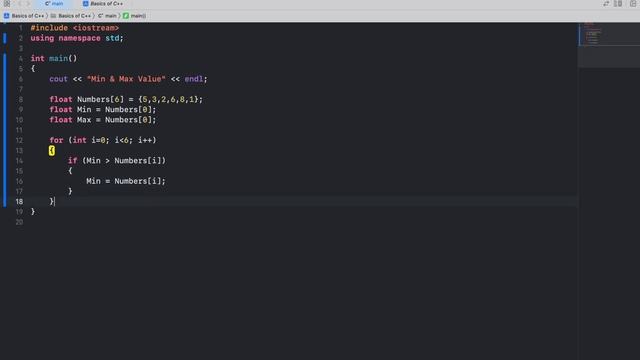This screenshot has width=640, height=360.
Task: Click '(Min > Numbers[i])' condition
Action: coord(124,161)
